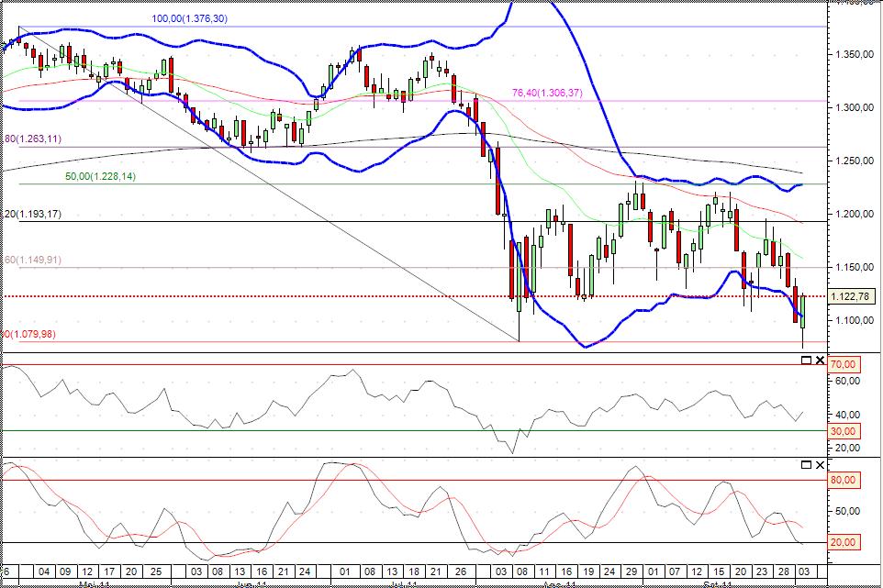
Task: Click the stochastic upper level box 80,00
Action: point(844,480)
